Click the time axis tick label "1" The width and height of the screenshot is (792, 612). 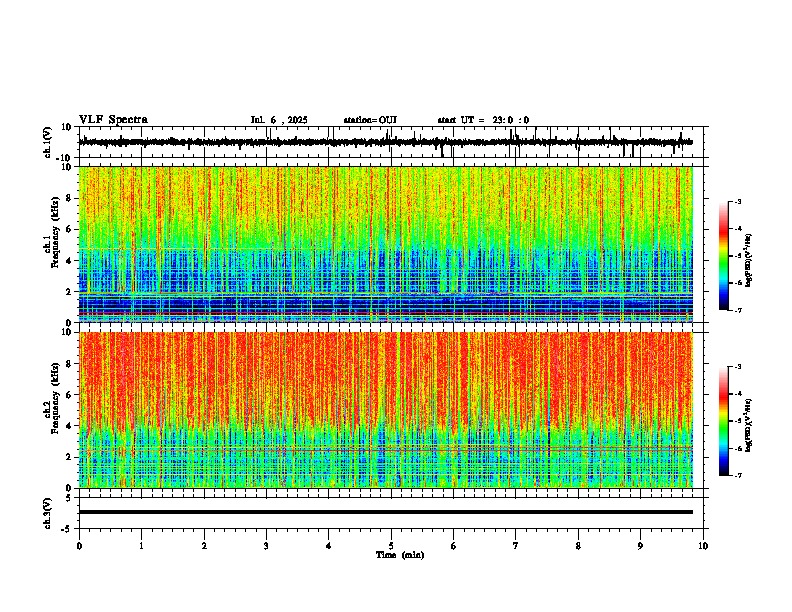click(141, 546)
